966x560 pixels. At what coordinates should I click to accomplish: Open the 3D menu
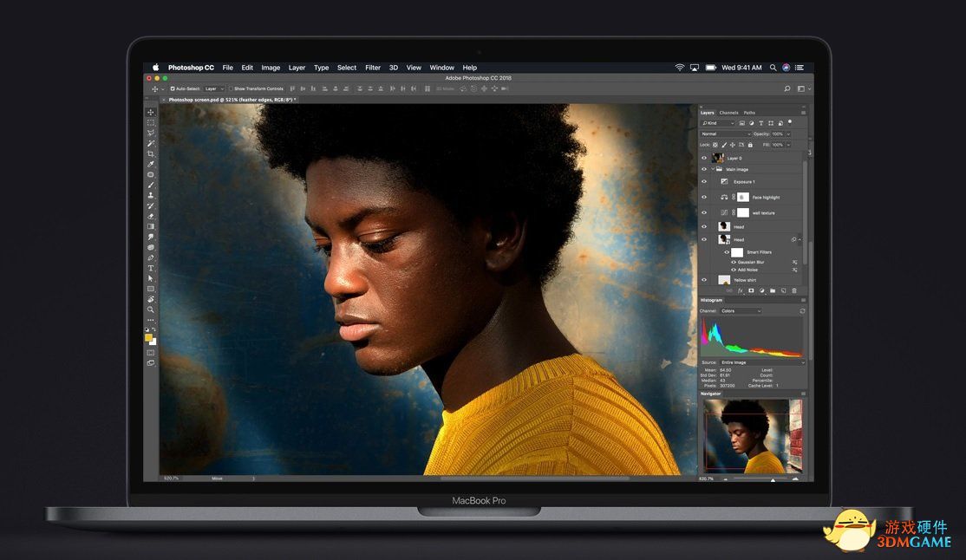pos(394,68)
